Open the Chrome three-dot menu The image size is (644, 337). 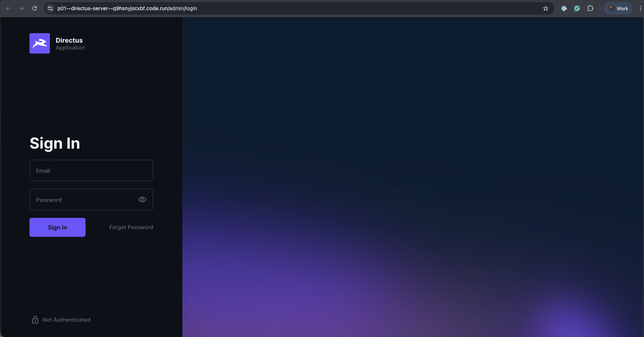640,8
